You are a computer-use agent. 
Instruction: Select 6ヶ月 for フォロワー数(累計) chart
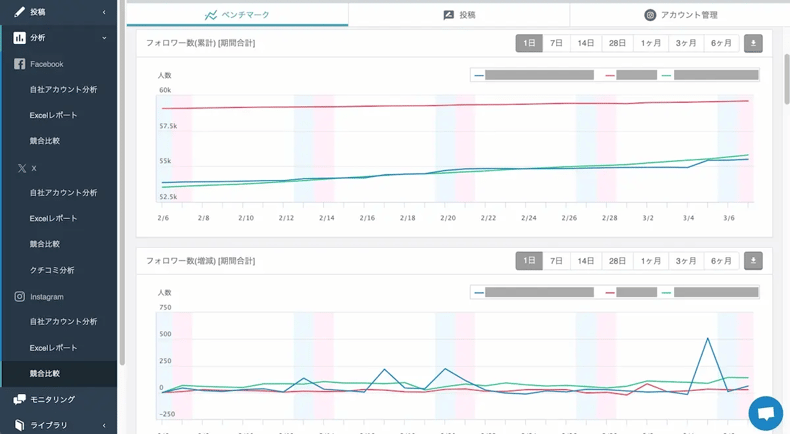point(721,43)
